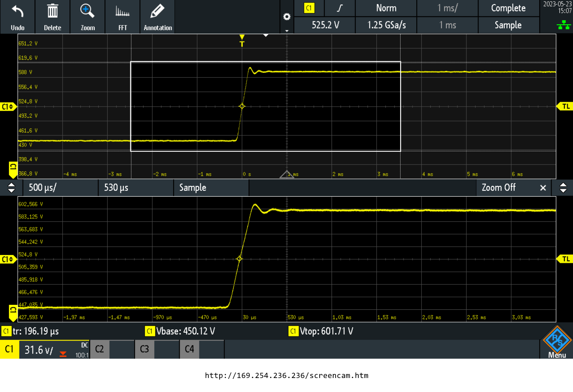Select the Annotation pencil tool
573x392 pixels.
point(157,16)
